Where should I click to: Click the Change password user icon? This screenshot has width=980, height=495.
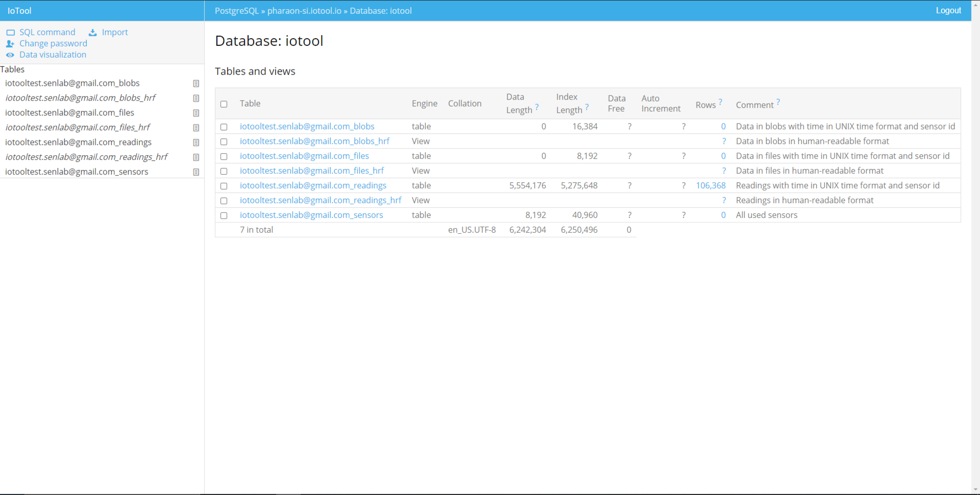(x=10, y=44)
